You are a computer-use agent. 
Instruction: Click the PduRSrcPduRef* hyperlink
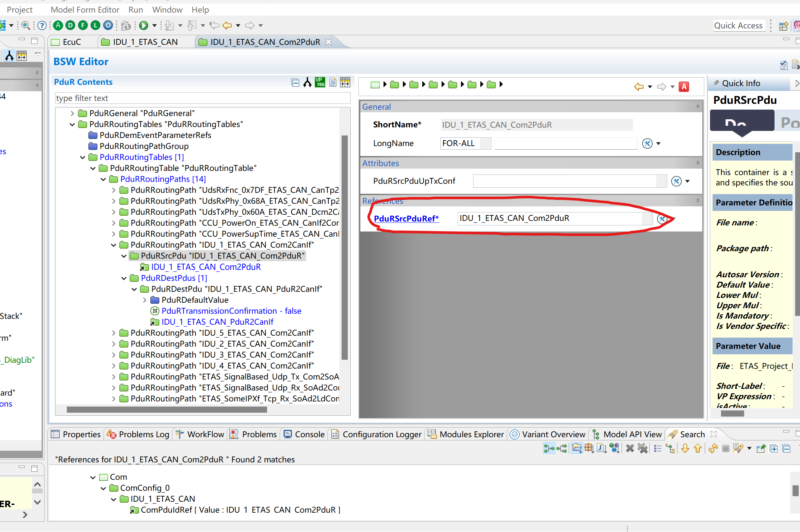(x=406, y=219)
